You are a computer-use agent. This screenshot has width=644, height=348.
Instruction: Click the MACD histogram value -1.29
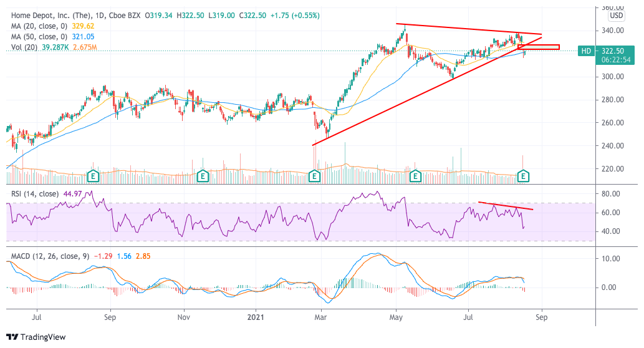pos(103,256)
